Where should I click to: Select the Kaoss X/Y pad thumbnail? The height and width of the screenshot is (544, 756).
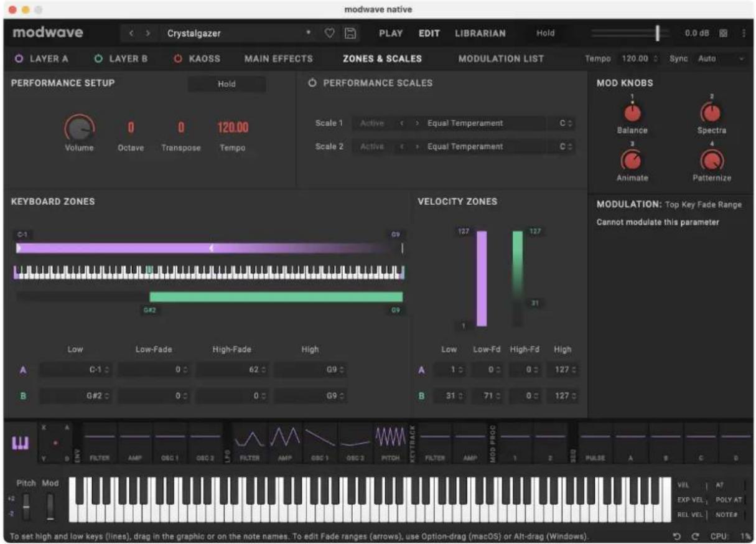pyautogui.click(x=56, y=443)
